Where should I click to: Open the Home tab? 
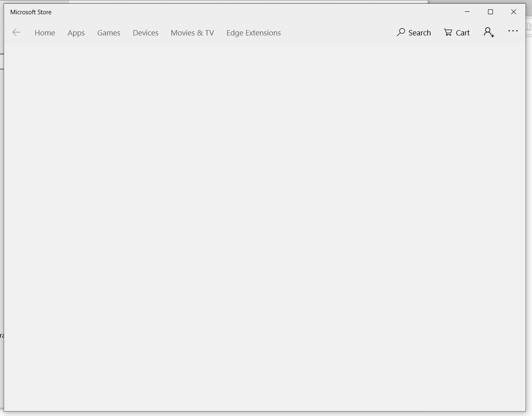[x=45, y=33]
